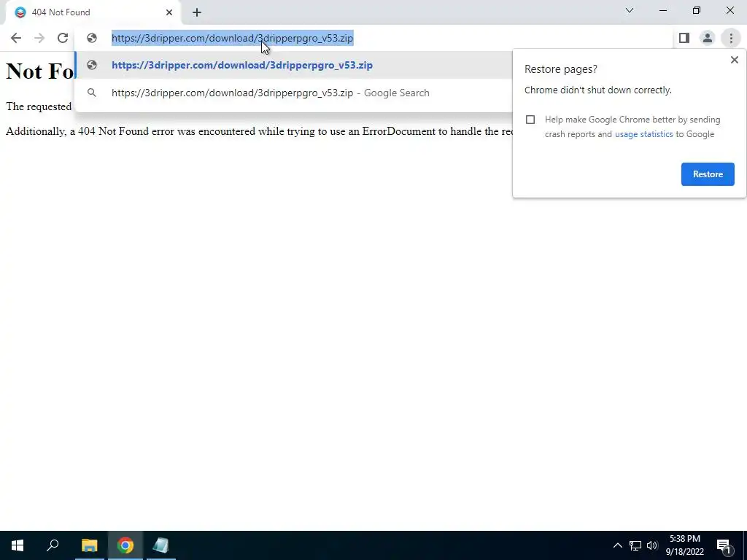The width and height of the screenshot is (747, 560).
Task: Minimize the Chrome window
Action: [x=662, y=10]
